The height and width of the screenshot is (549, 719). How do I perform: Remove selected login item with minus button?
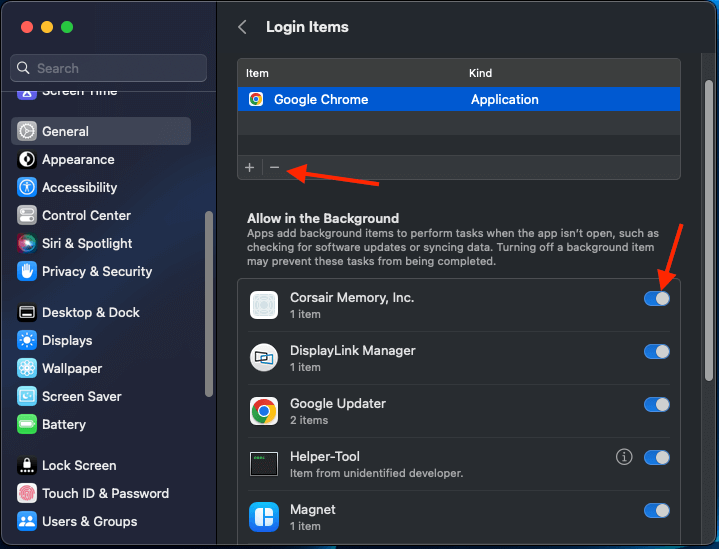click(275, 167)
